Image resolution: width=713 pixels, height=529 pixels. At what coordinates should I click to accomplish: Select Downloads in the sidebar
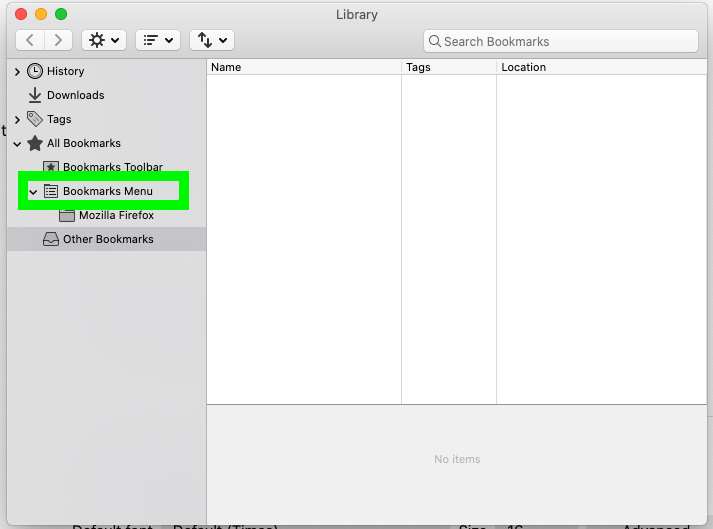tap(75, 95)
